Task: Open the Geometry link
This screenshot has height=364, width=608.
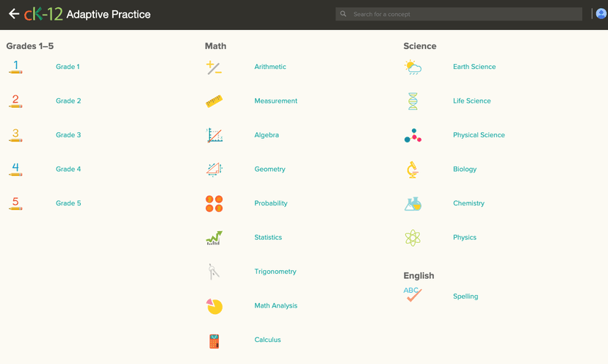Action: pos(270,169)
